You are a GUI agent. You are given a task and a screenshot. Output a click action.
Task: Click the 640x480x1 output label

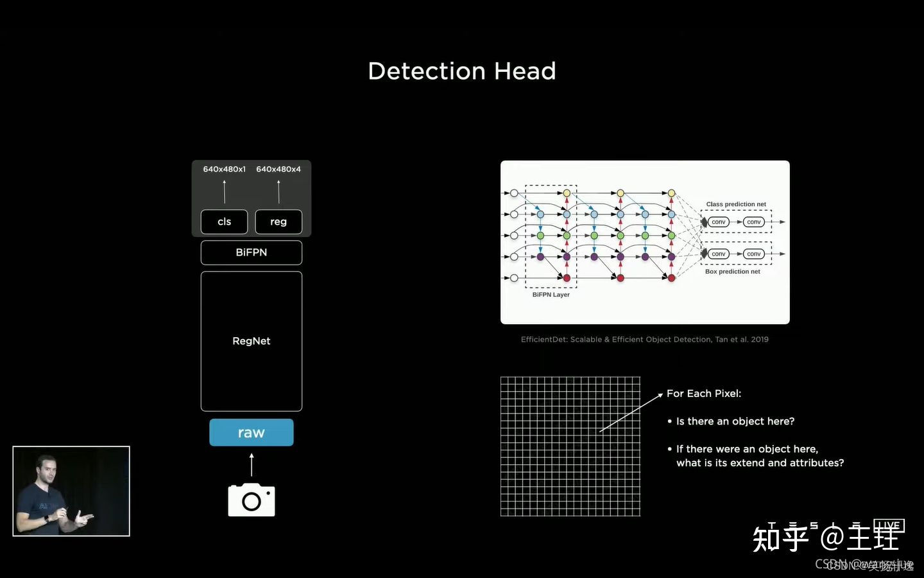[x=225, y=169]
